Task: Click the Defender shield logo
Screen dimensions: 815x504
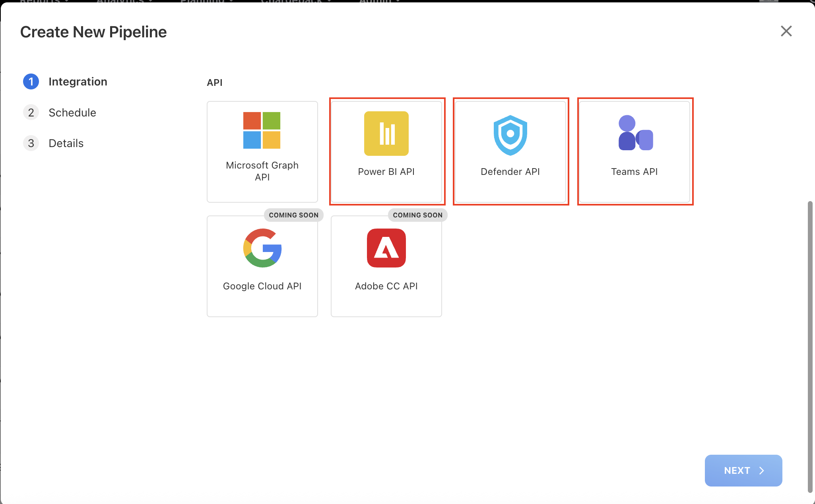Action: 510,135
